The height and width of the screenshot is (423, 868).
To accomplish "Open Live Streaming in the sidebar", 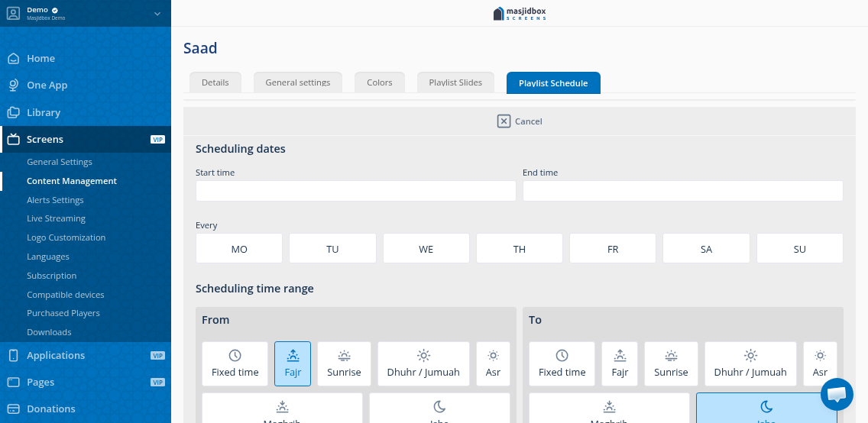I will tap(57, 218).
